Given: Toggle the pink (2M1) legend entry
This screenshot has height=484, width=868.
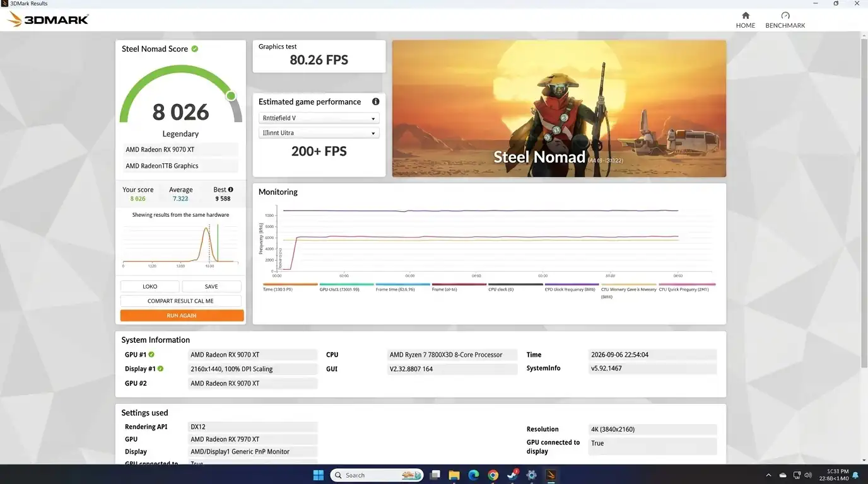Looking at the screenshot, I should click(687, 287).
